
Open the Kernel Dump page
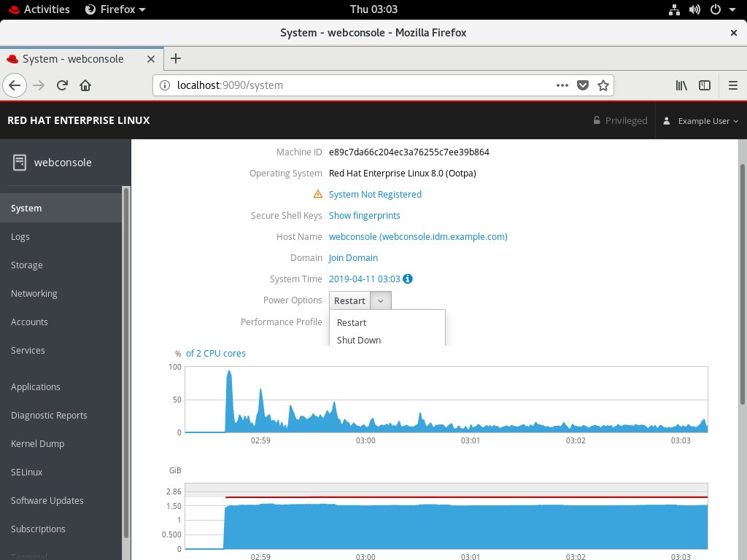pos(61,444)
